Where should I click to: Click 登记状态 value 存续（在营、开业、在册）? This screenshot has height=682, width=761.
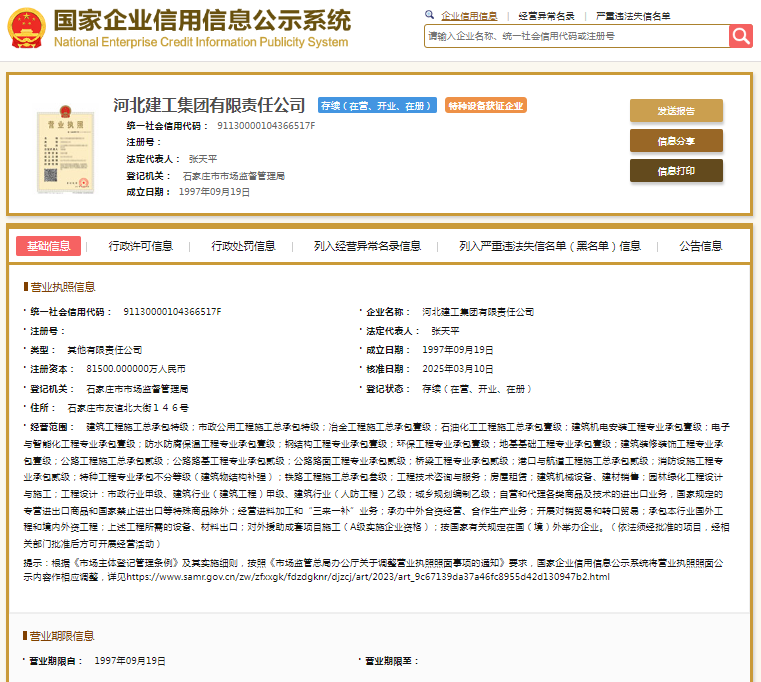pyautogui.click(x=477, y=389)
